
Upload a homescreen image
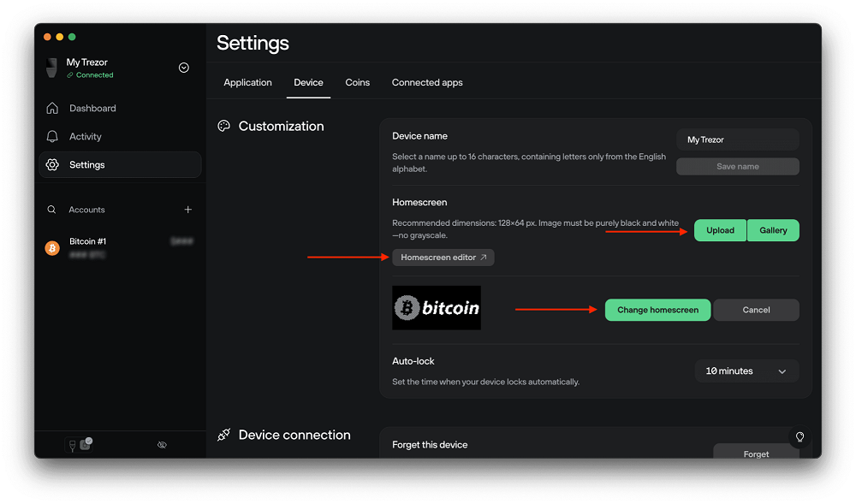pyautogui.click(x=720, y=230)
